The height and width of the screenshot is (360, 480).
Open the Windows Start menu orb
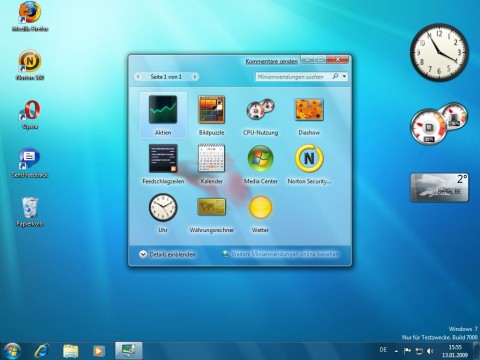[x=12, y=351]
